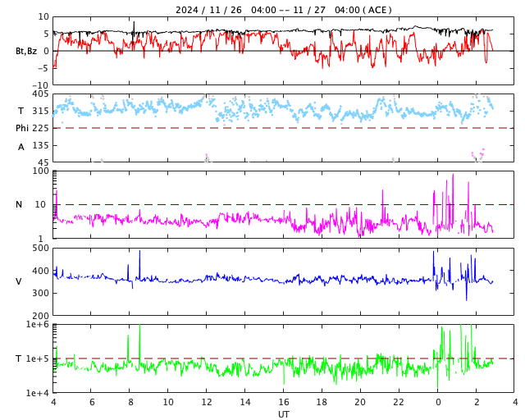Viewport: 525px width, 420px height.
Task: Click the "1e+6" temperature tick label
Action: coord(38,324)
